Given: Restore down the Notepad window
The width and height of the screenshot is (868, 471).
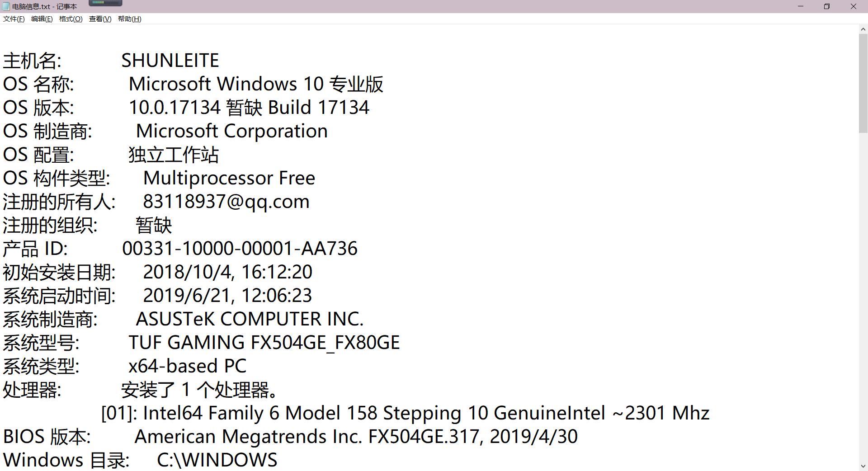Looking at the screenshot, I should [x=827, y=6].
